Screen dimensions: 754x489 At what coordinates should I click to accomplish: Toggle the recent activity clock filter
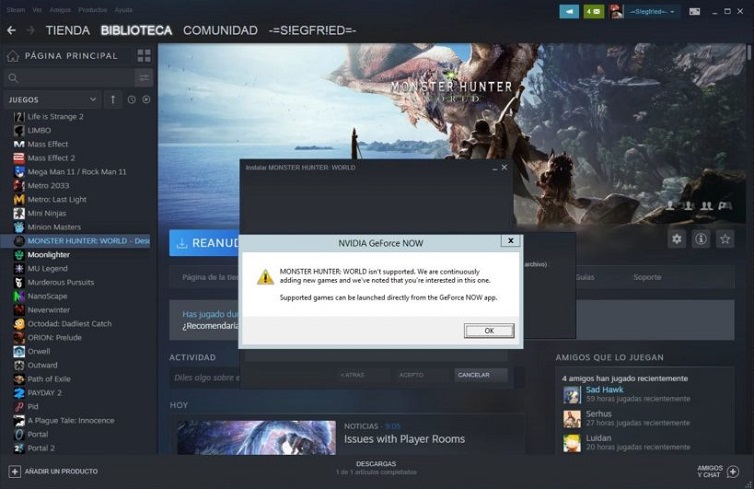(131, 100)
